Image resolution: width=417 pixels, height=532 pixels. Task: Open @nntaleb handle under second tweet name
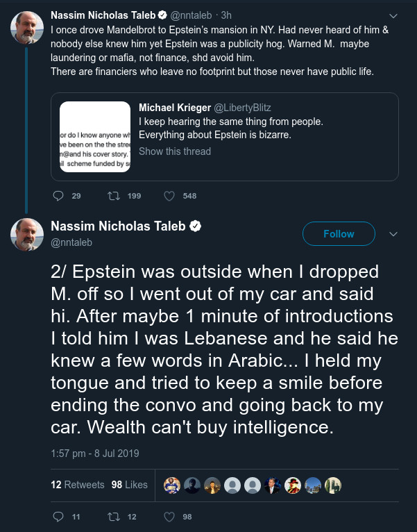tap(71, 242)
